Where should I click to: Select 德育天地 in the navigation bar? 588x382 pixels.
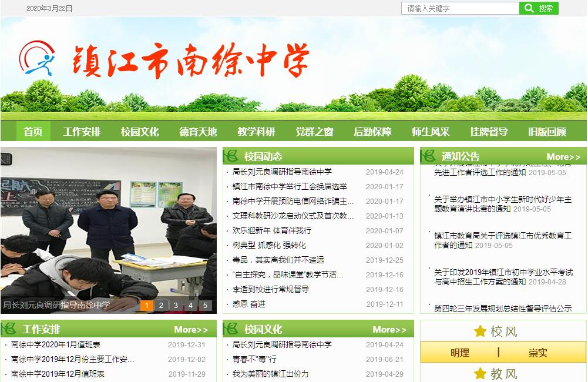click(x=198, y=132)
